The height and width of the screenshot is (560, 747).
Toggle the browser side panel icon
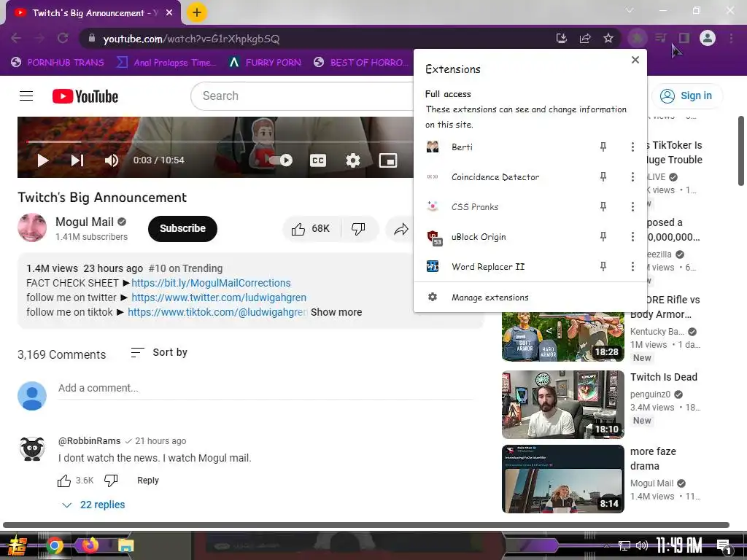click(684, 38)
